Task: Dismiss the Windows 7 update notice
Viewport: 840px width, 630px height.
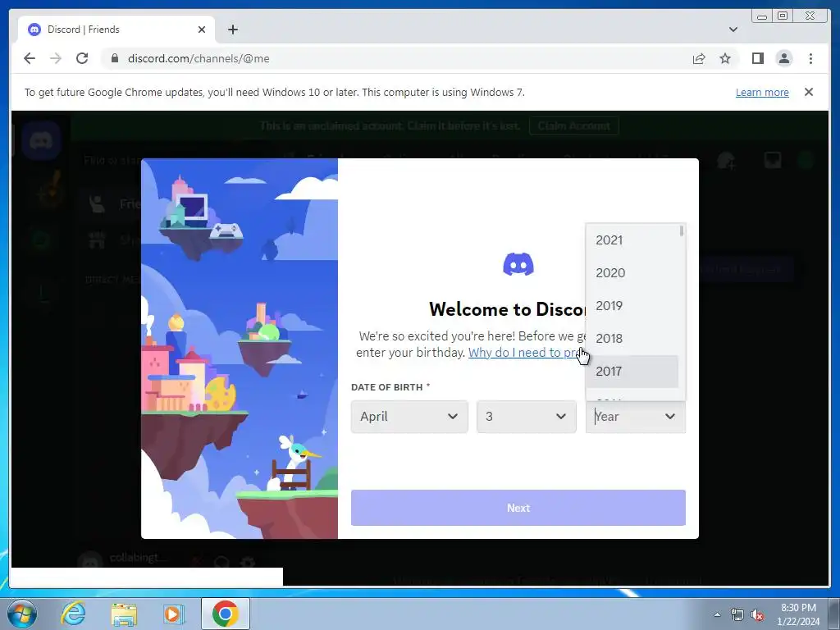Action: [x=808, y=92]
